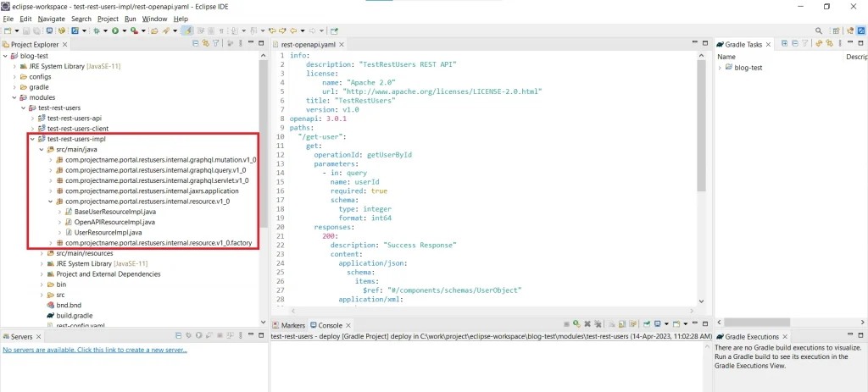
Task: Toggle Link with Selection in Gradle Tasks
Action: 829,44
